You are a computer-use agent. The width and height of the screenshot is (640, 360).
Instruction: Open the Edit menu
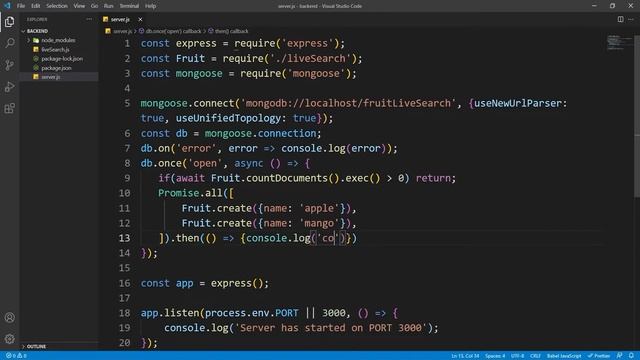point(36,6)
